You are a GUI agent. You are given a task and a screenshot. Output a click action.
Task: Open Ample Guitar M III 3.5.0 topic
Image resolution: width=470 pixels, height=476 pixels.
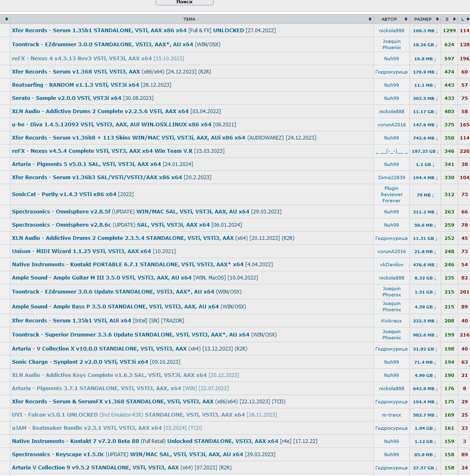pos(135,277)
